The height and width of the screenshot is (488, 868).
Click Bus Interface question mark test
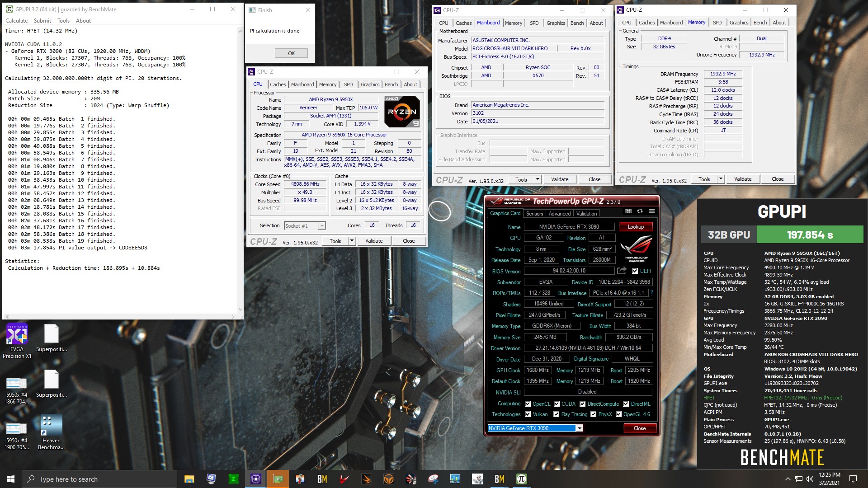click(x=651, y=293)
